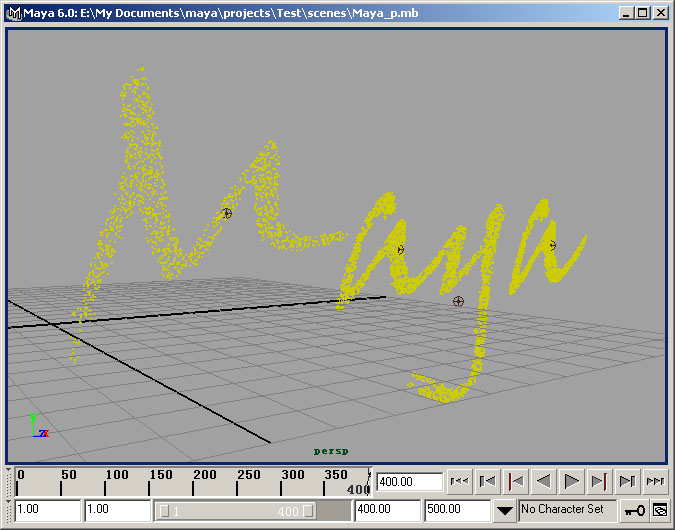
Task: Select the emitter locator below the 'y'
Action: tap(458, 301)
